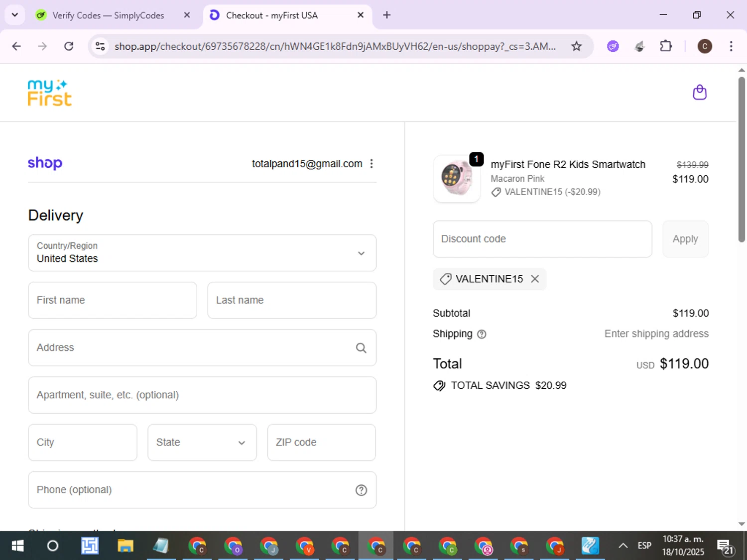Screen dimensions: 747x560
Task: Click the TOTAL SAVINGS $20.99 text
Action: point(508,385)
